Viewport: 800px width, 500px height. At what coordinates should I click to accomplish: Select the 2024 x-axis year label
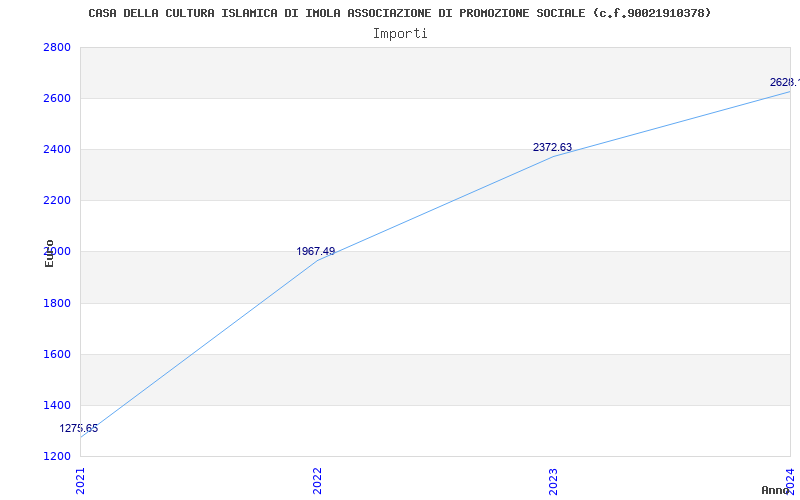(x=790, y=481)
